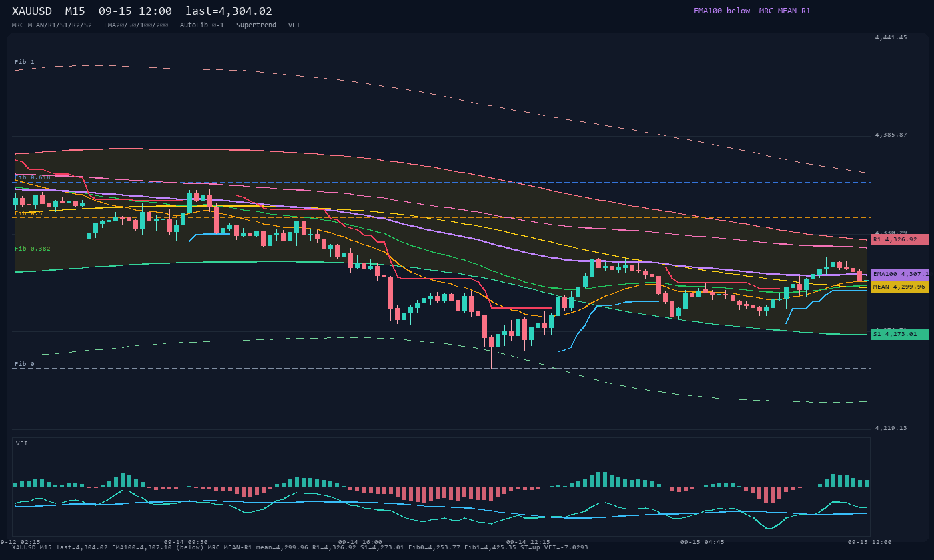Click the 4,441.45 price axis label
Viewport: 934px width, 560px height.
pos(891,38)
